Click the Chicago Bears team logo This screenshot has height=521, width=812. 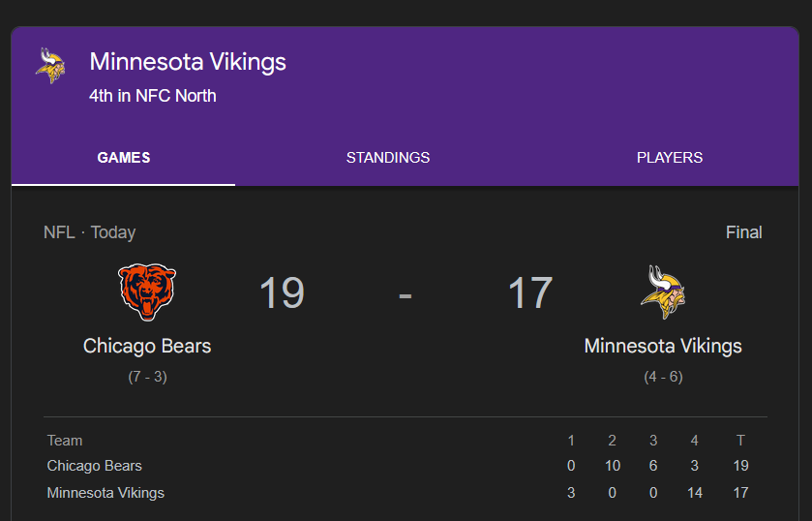click(147, 292)
